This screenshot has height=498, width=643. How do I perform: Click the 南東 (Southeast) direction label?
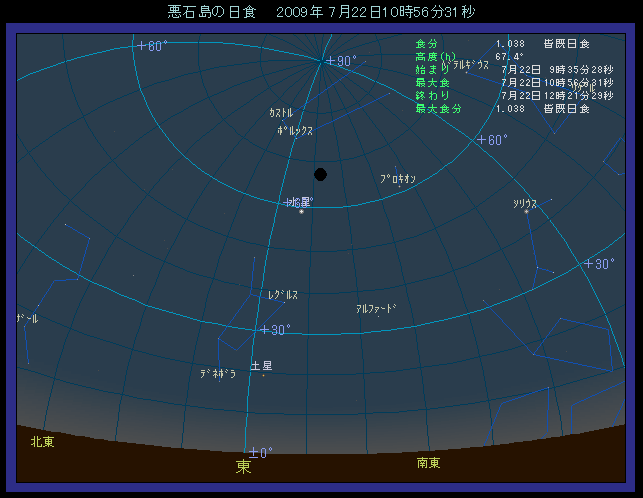pos(428,463)
